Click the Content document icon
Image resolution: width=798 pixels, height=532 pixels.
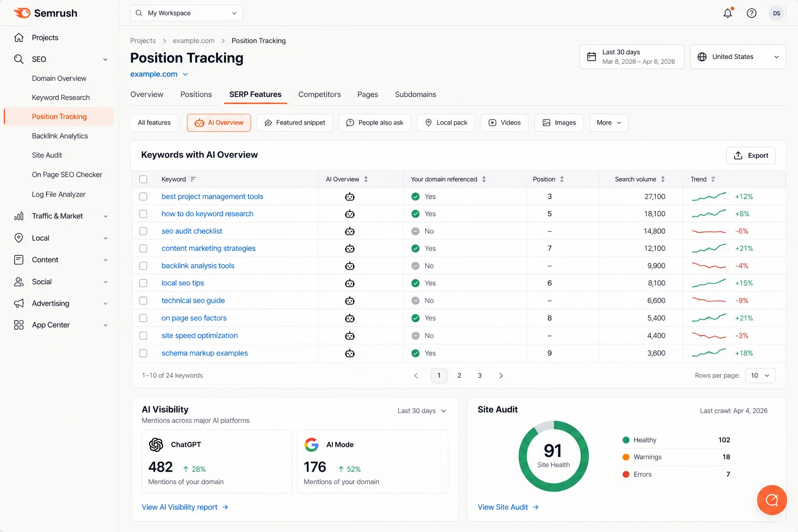click(19, 260)
